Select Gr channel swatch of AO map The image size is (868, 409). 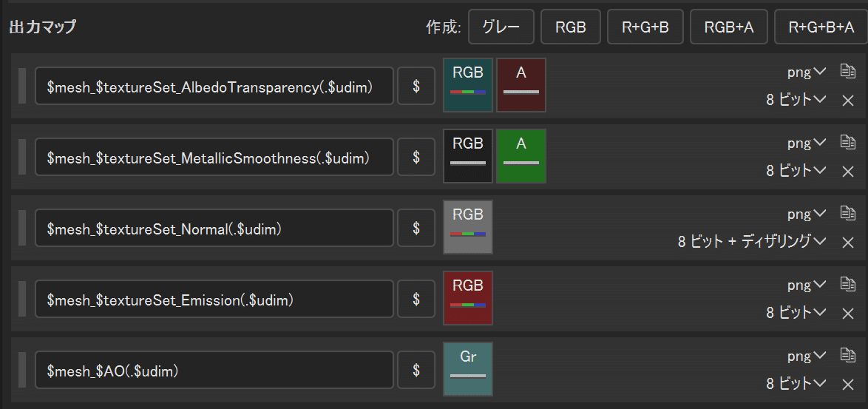click(468, 368)
